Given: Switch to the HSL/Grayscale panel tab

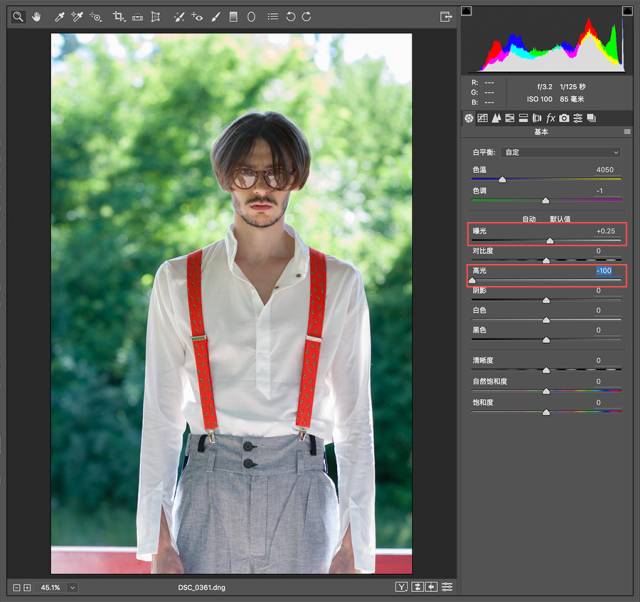Looking at the screenshot, I should coord(510,118).
